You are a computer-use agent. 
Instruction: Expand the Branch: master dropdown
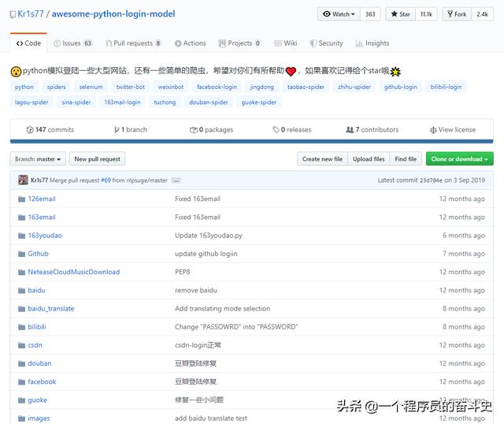[x=38, y=159]
